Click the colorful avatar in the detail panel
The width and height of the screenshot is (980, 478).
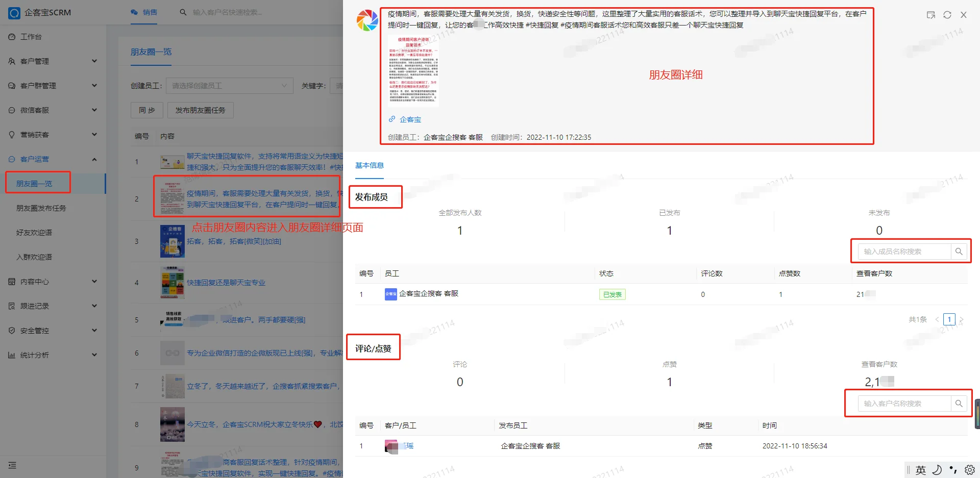pos(367,20)
